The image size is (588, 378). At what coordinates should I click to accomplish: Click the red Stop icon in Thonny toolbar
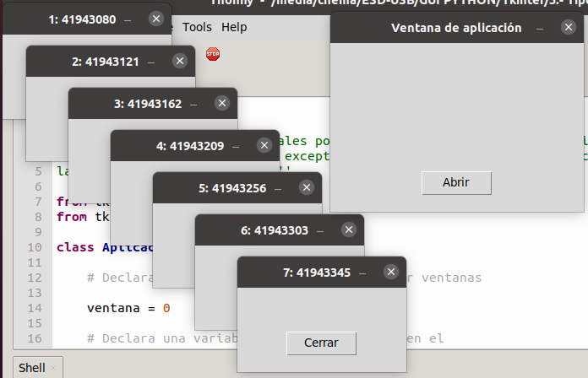[213, 54]
